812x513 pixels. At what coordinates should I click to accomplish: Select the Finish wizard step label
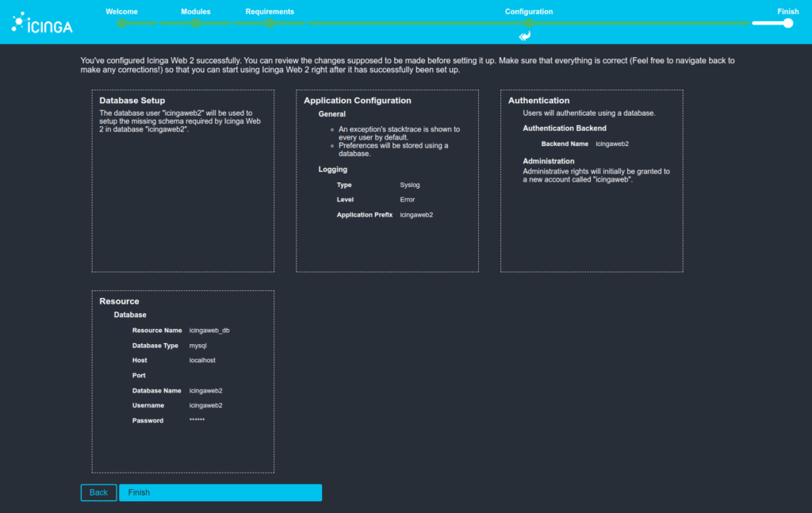click(x=787, y=11)
